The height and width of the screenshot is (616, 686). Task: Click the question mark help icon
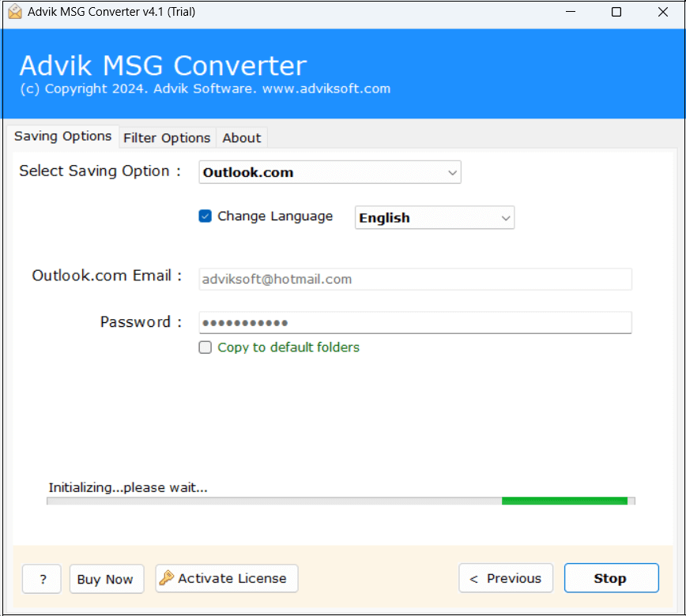[x=41, y=578]
